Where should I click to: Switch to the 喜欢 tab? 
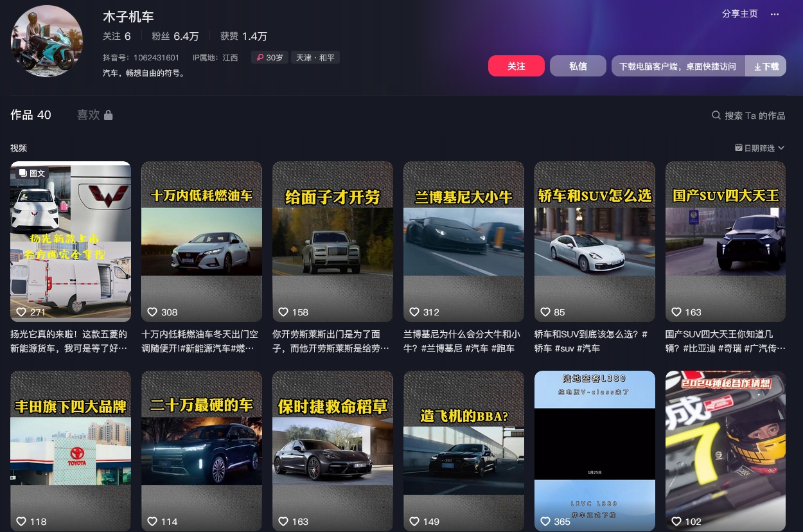pyautogui.click(x=95, y=115)
